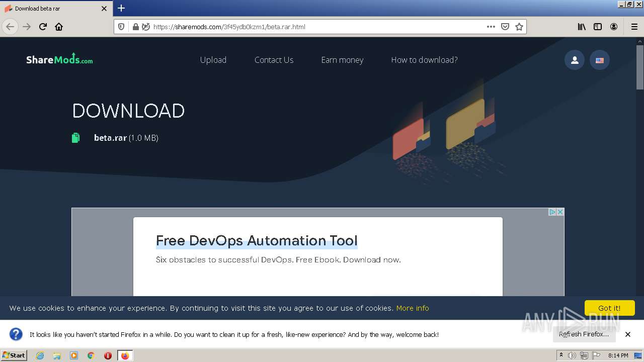
Task: Close the advertisement with the X
Action: click(560, 212)
